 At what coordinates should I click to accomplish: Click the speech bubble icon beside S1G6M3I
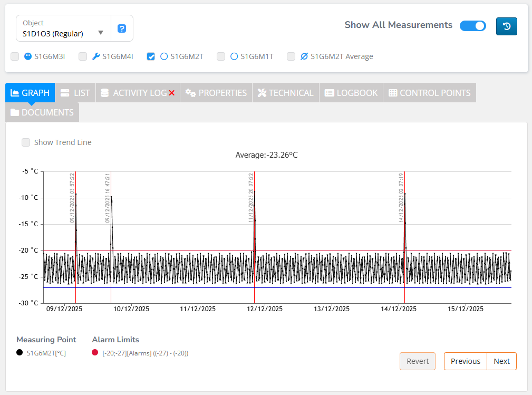(28, 56)
